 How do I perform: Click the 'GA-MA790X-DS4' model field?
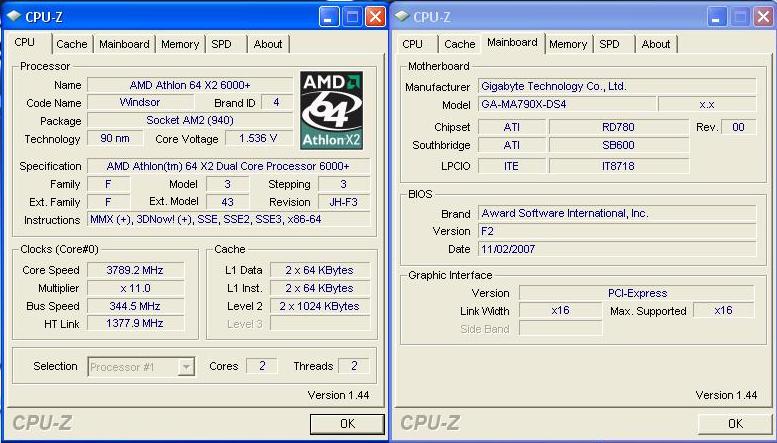567,104
